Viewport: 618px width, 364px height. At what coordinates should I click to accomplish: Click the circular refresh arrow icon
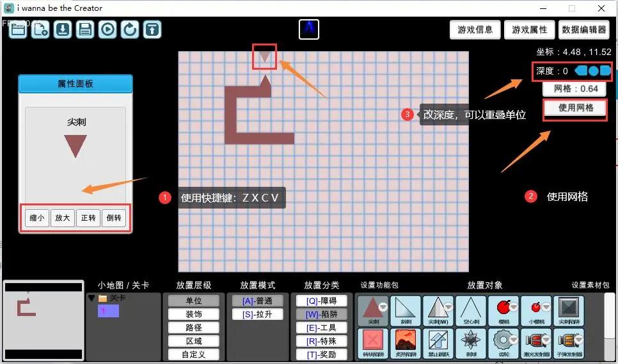pos(130,29)
